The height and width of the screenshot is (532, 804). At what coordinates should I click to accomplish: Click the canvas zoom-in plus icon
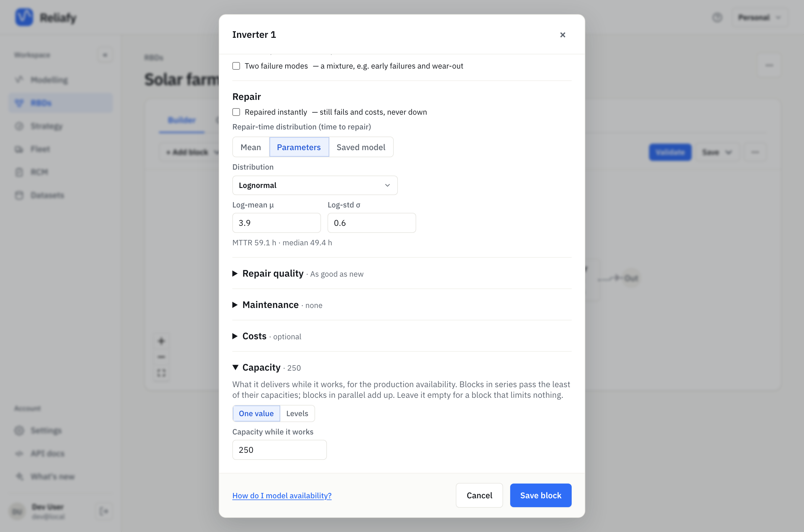click(x=161, y=341)
